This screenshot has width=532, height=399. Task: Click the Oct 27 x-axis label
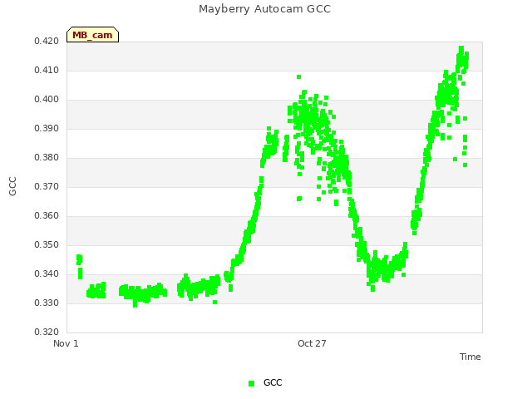click(x=312, y=343)
